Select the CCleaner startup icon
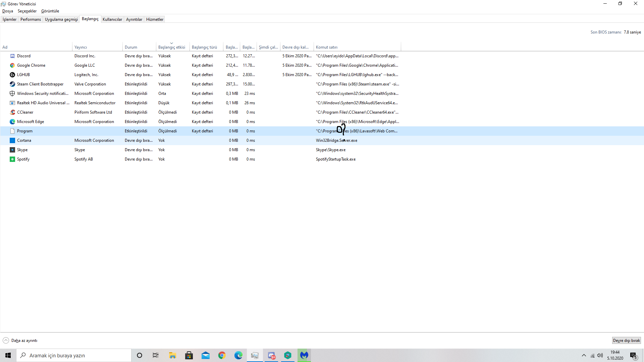This screenshot has width=644, height=362. 12,112
